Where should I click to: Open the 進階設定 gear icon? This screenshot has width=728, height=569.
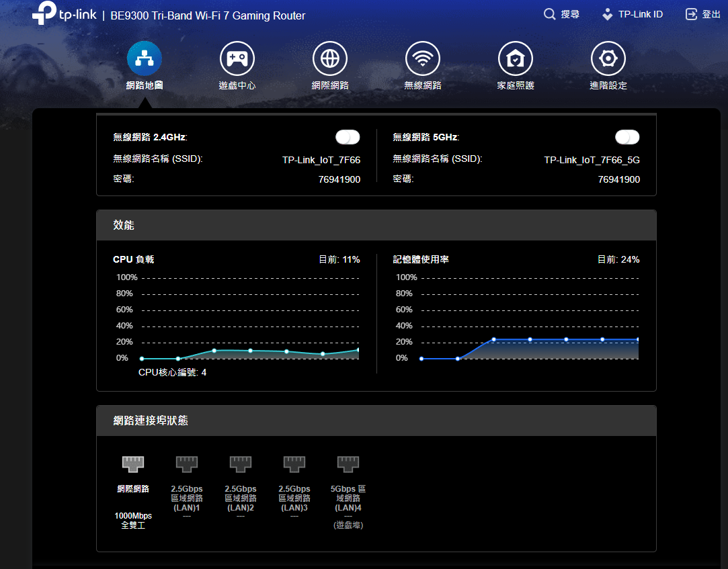(608, 58)
